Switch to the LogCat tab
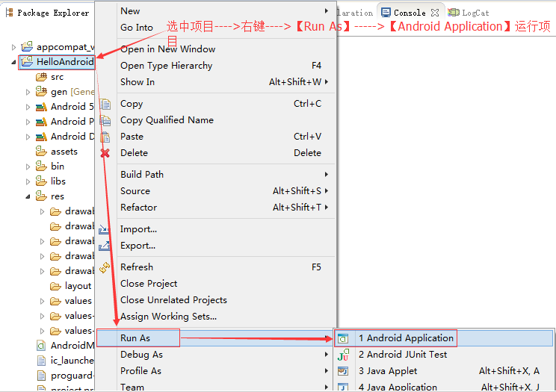The image size is (556, 392). [x=469, y=13]
